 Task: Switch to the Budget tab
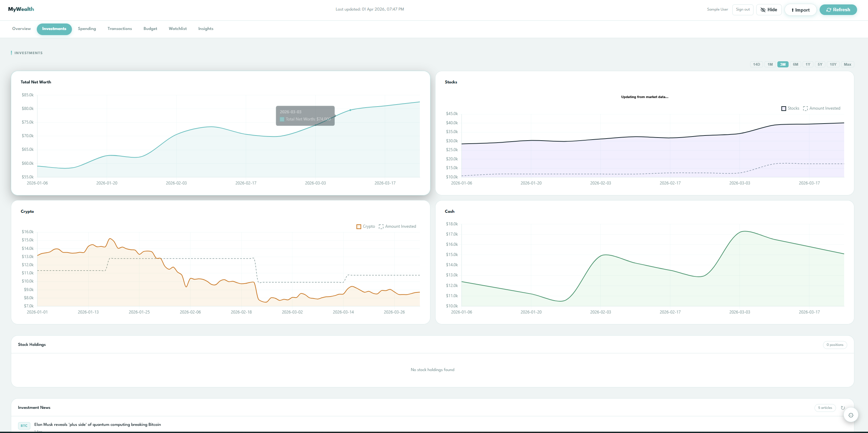click(150, 29)
